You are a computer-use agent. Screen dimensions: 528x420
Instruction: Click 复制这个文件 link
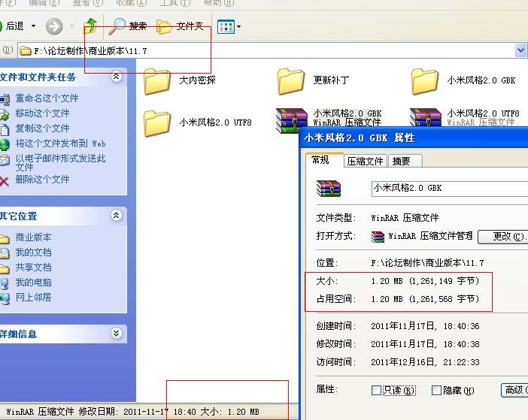point(42,128)
